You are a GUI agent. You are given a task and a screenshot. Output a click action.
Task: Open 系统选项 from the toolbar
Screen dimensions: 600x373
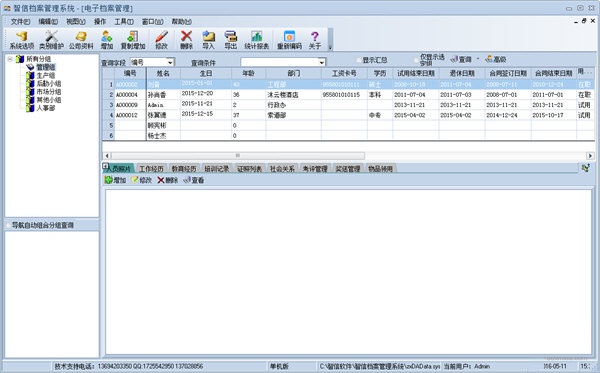[22, 40]
